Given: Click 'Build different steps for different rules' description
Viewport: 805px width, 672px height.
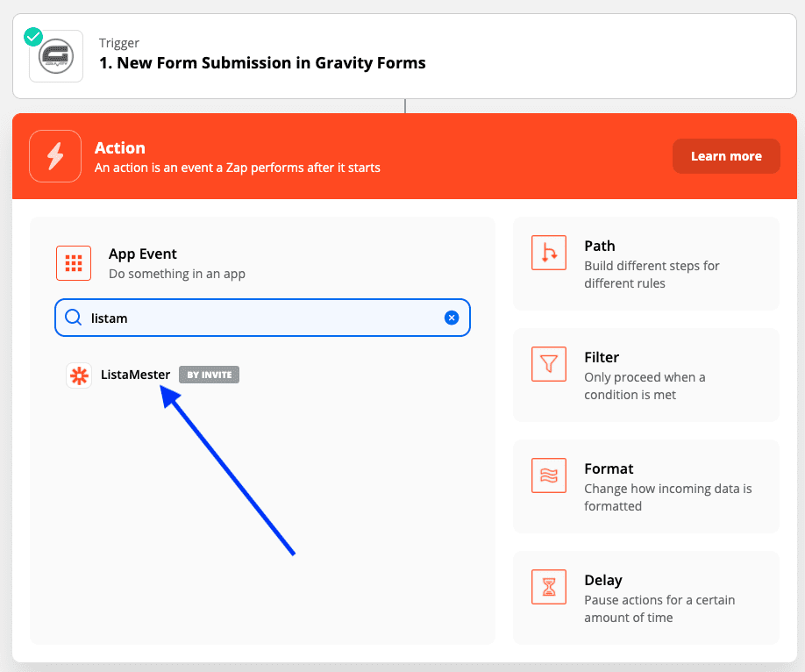Looking at the screenshot, I should tap(652, 275).
